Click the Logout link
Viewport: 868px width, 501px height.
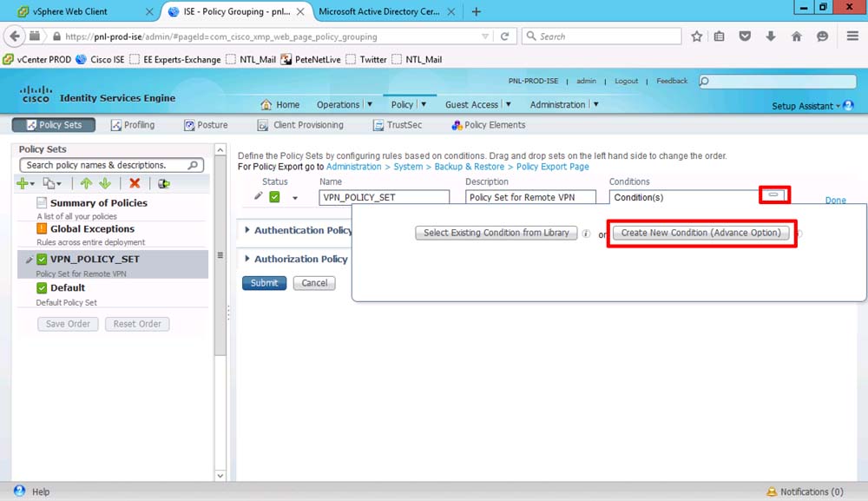click(x=626, y=81)
